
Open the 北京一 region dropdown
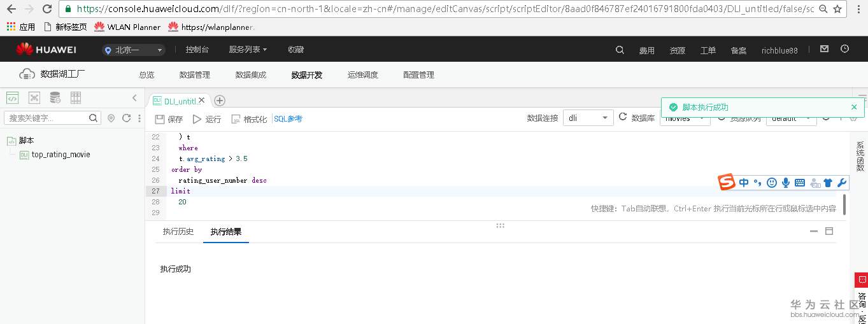click(x=134, y=50)
